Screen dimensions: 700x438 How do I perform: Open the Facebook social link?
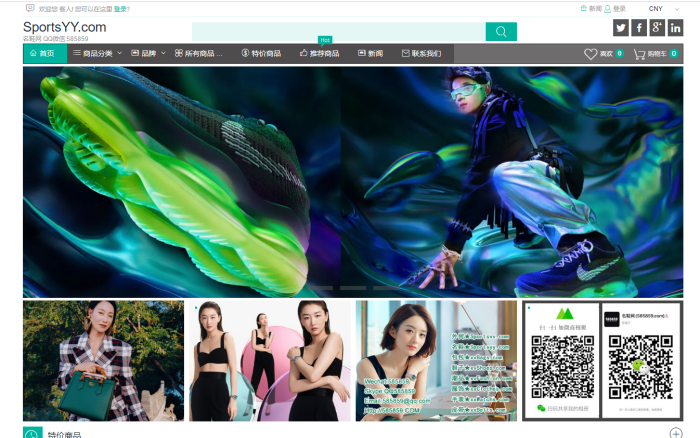[x=639, y=28]
